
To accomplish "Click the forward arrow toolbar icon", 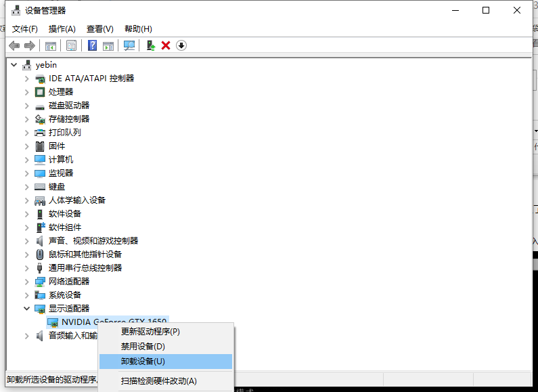I will pos(29,45).
